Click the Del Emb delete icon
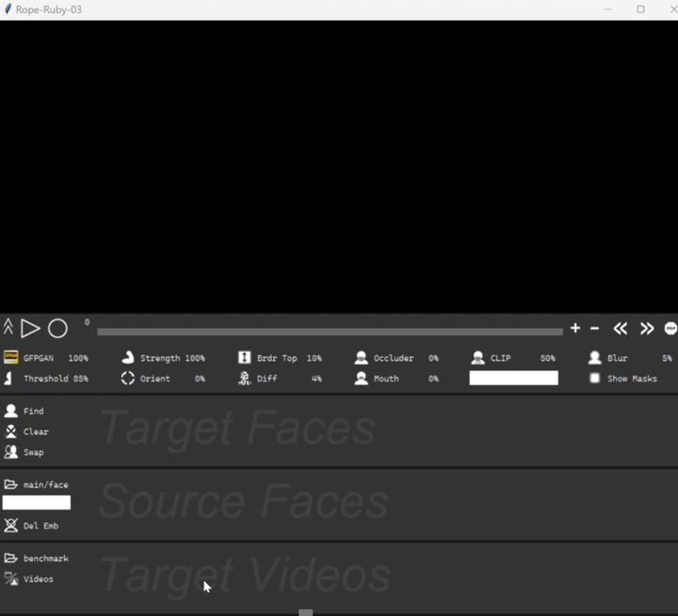 click(x=10, y=526)
